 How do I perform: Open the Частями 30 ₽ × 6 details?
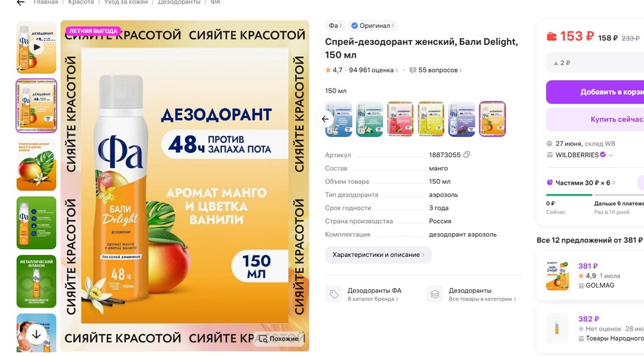point(581,182)
